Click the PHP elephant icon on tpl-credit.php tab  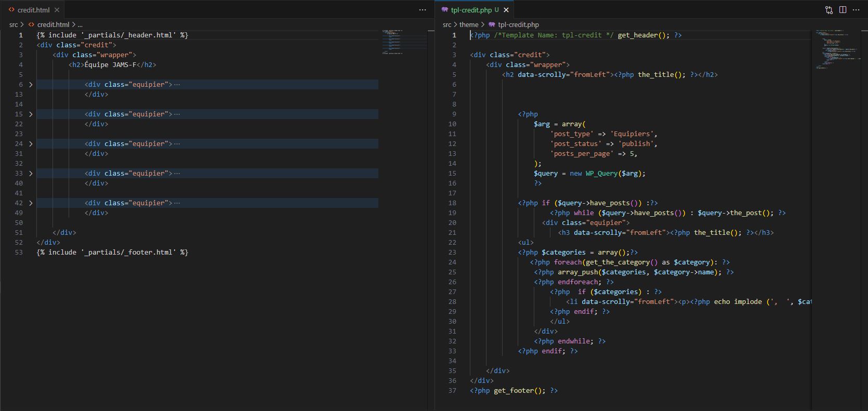[445, 10]
